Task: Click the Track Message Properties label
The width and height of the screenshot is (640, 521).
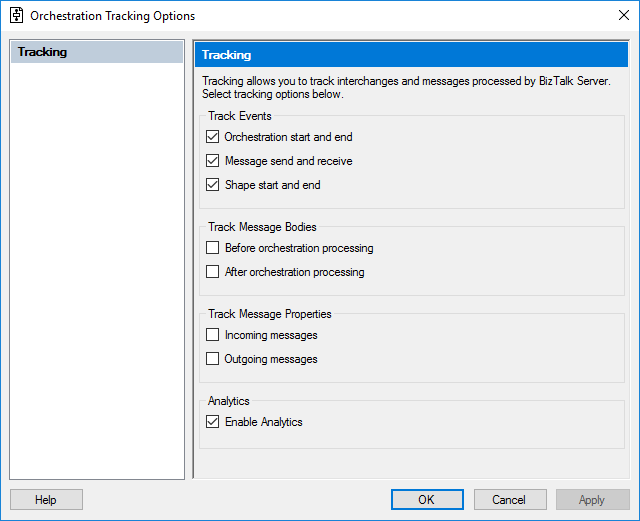Action: 269,314
